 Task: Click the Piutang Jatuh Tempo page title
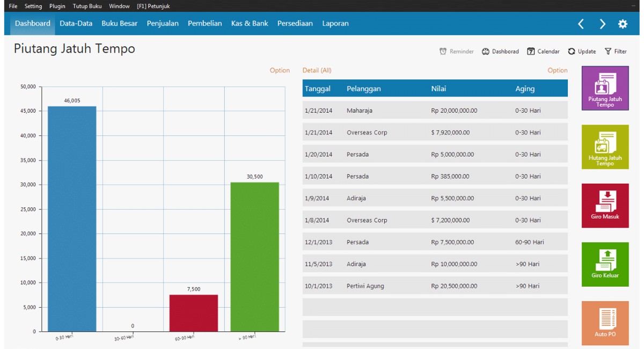coord(75,49)
